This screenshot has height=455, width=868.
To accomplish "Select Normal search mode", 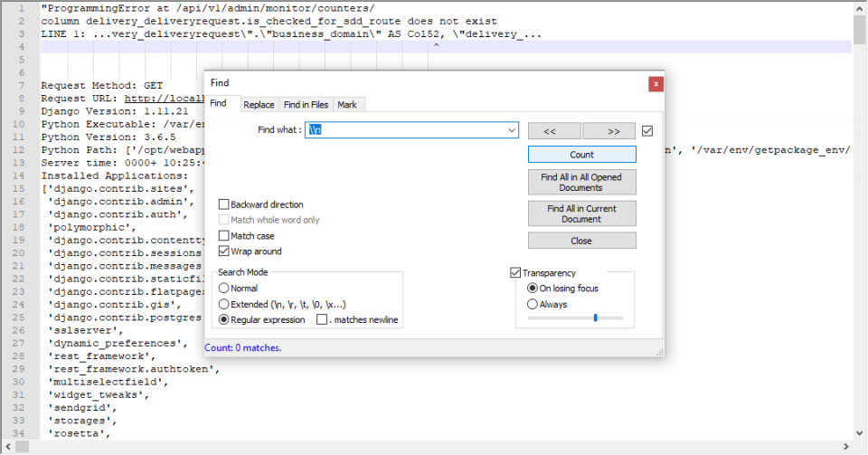I will tap(224, 289).
